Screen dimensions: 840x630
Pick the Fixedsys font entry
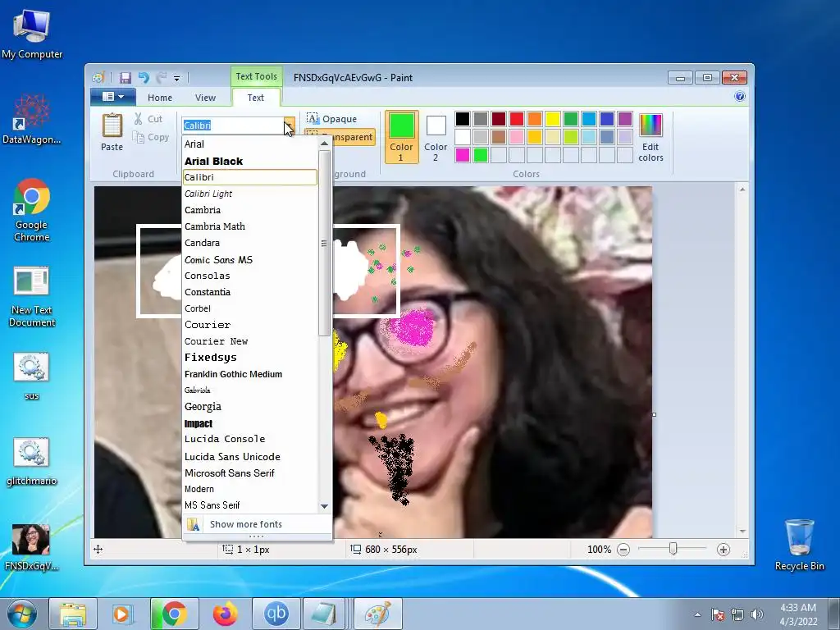pyautogui.click(x=250, y=358)
